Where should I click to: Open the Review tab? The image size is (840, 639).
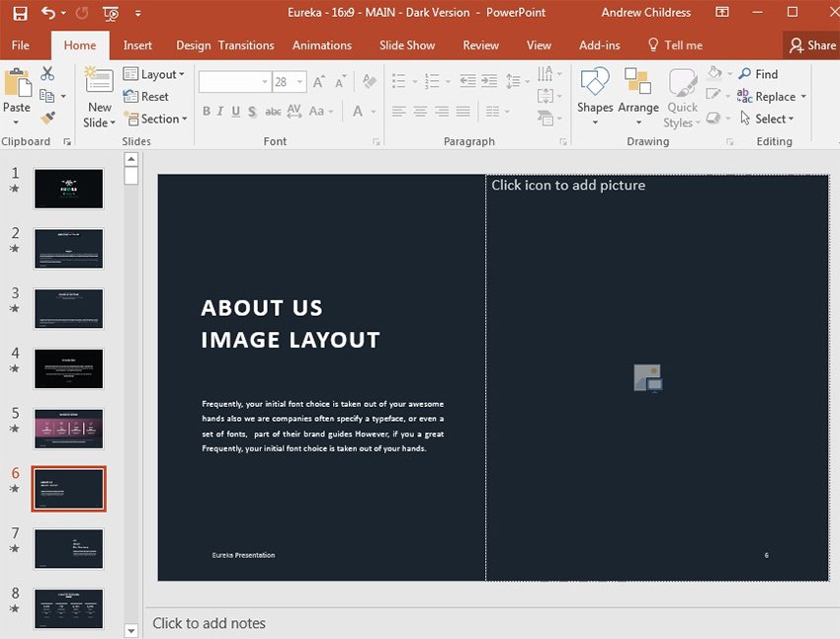point(480,45)
